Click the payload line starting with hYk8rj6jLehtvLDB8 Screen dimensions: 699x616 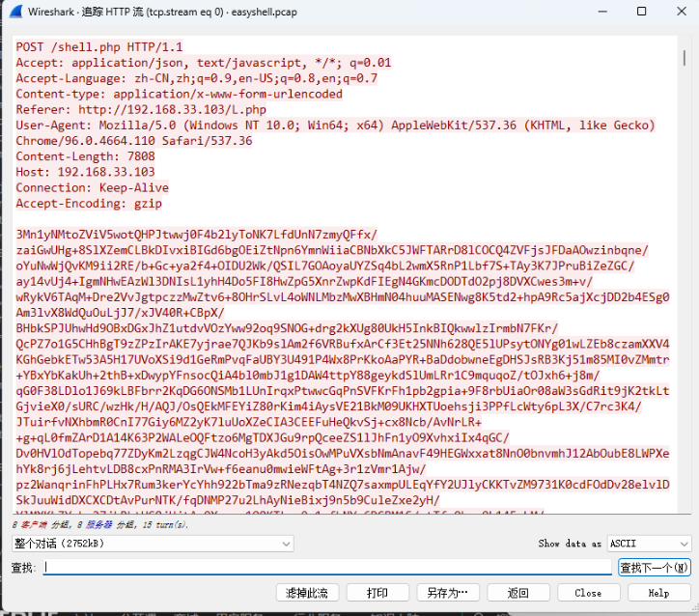221,468
